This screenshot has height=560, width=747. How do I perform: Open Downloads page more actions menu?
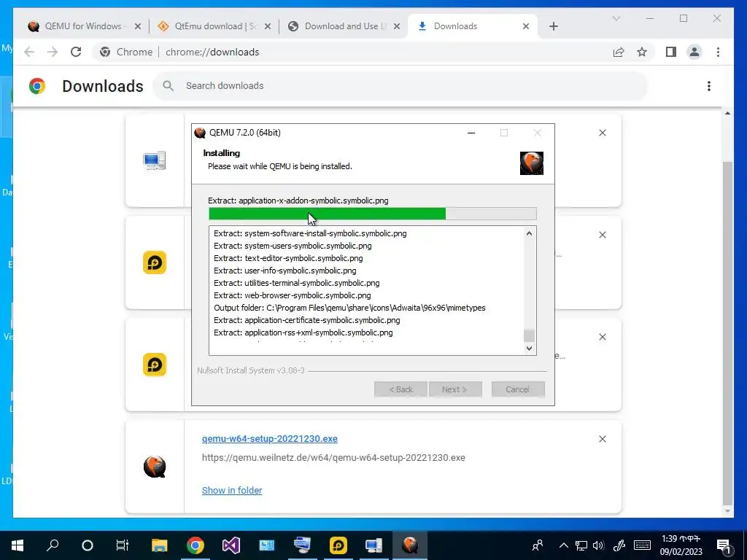tap(709, 86)
